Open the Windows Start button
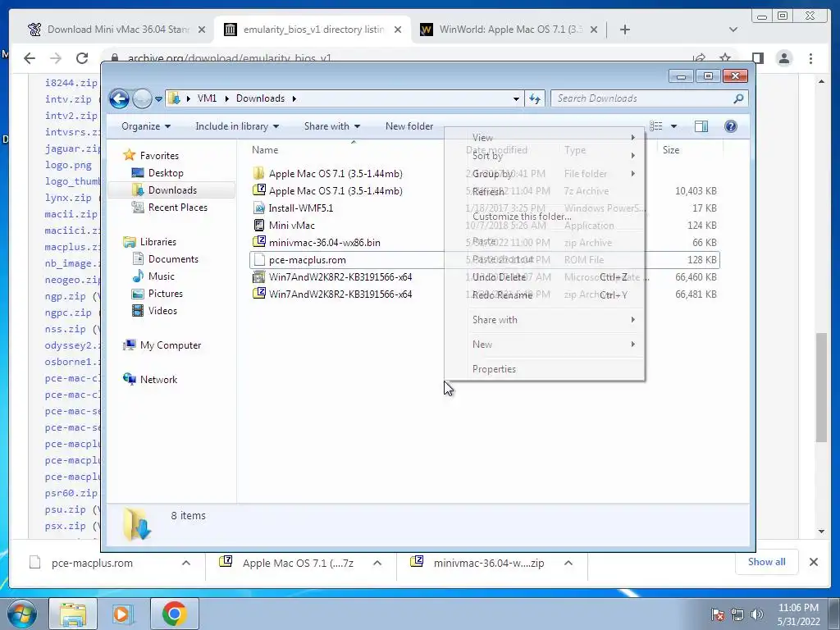The image size is (840, 630). 22,614
